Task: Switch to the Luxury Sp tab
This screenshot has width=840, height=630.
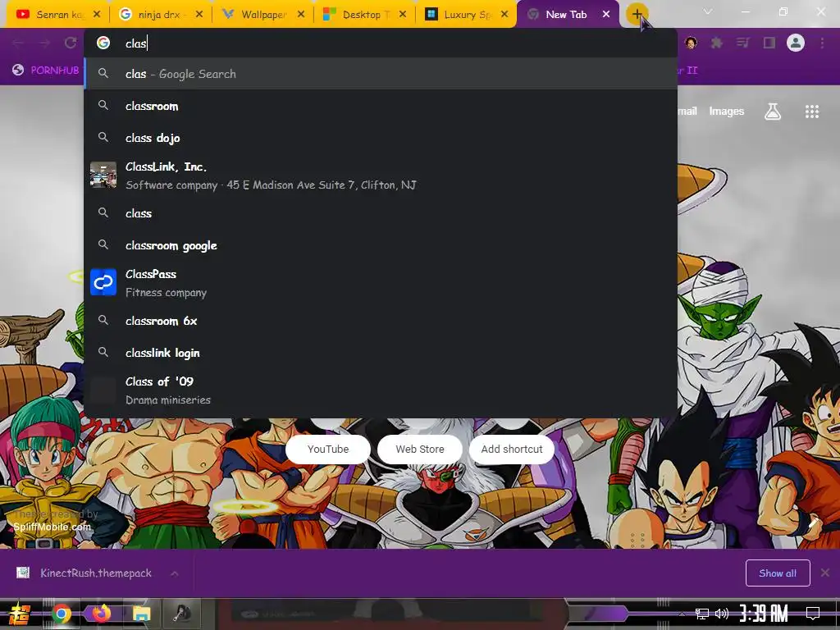Action: pos(466,15)
